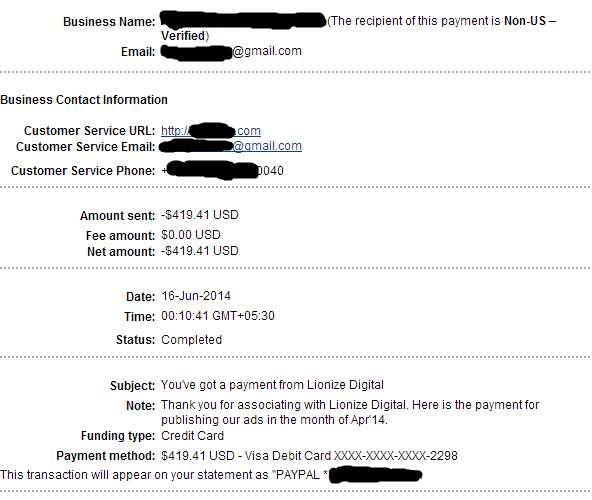Click the date 16-Jun-2014

(196, 296)
